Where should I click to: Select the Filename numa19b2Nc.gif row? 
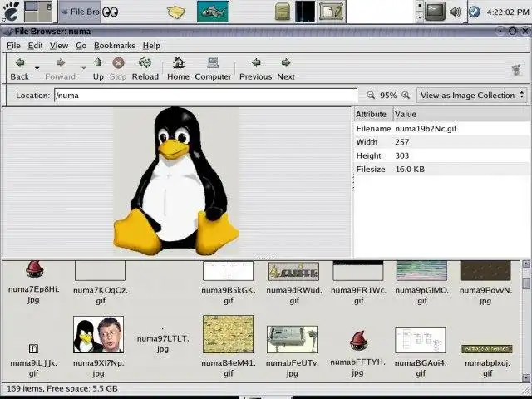pyautogui.click(x=441, y=129)
